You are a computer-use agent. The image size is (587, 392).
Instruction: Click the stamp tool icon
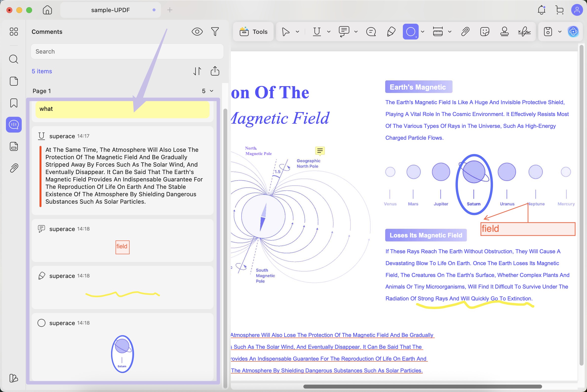[504, 32]
